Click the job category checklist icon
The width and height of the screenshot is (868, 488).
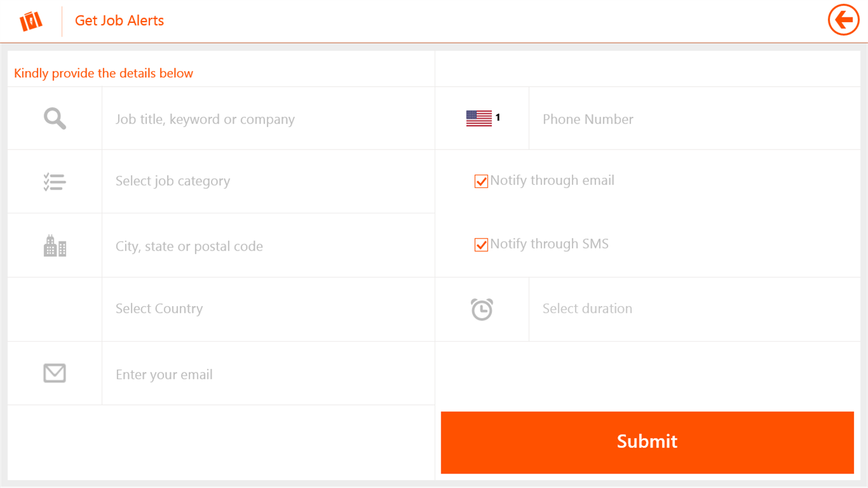pyautogui.click(x=55, y=181)
